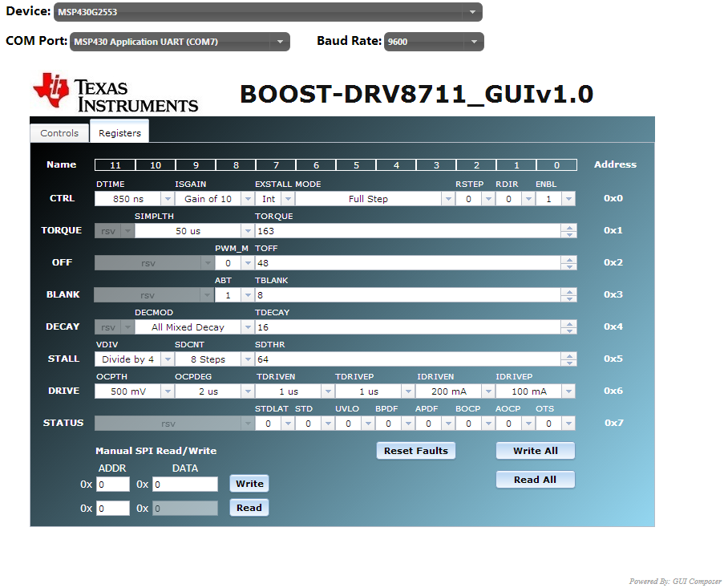Open the SDCNT 8 Steps dropdown
This screenshot has height=588, width=728.
214,359
